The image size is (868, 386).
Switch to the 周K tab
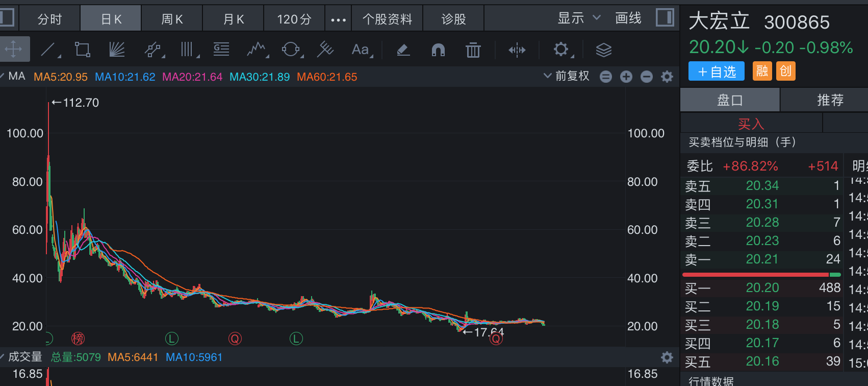pyautogui.click(x=172, y=19)
